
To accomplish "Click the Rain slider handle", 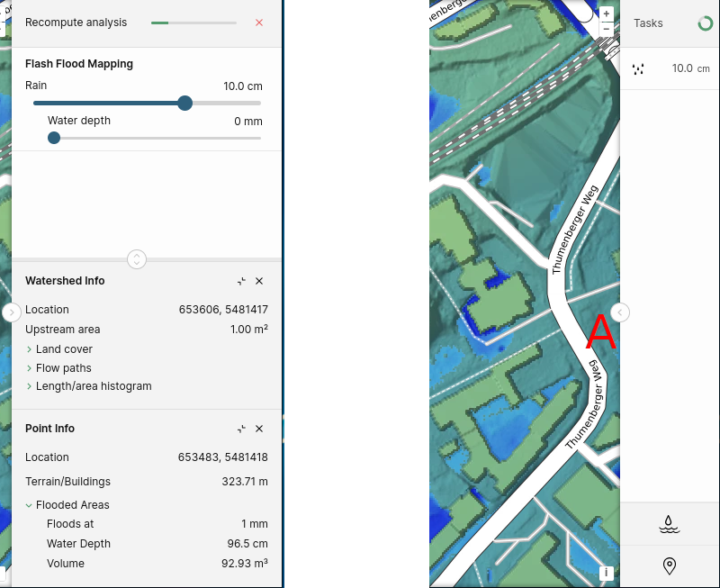I will coord(185,104).
